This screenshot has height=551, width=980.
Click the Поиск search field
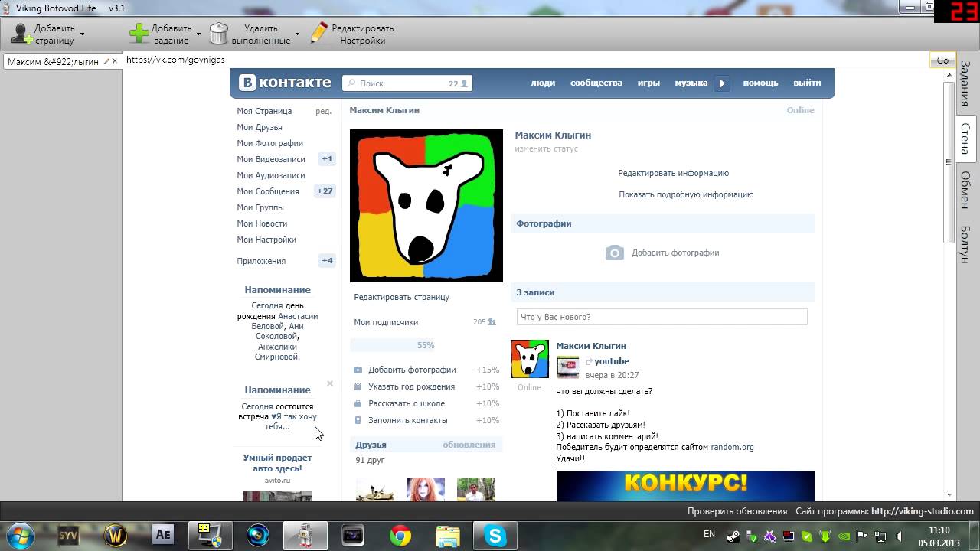(x=407, y=83)
